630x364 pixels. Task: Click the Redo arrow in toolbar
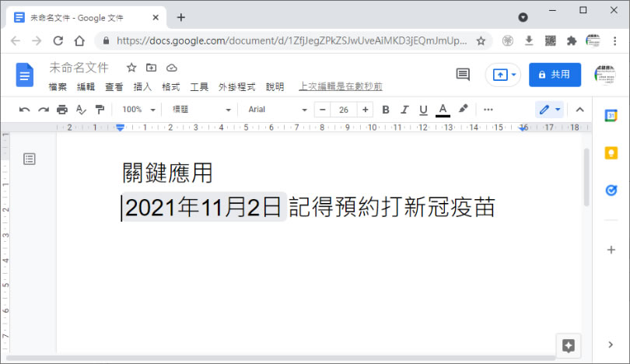(44, 110)
